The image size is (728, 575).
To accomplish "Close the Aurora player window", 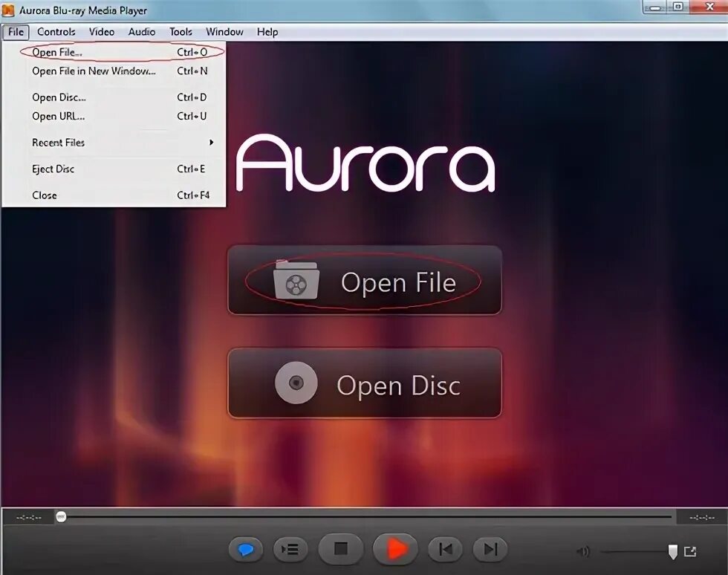I will (x=709, y=7).
